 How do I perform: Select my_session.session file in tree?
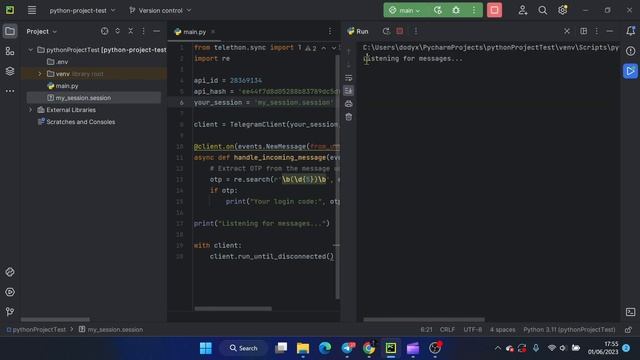[x=79, y=98]
